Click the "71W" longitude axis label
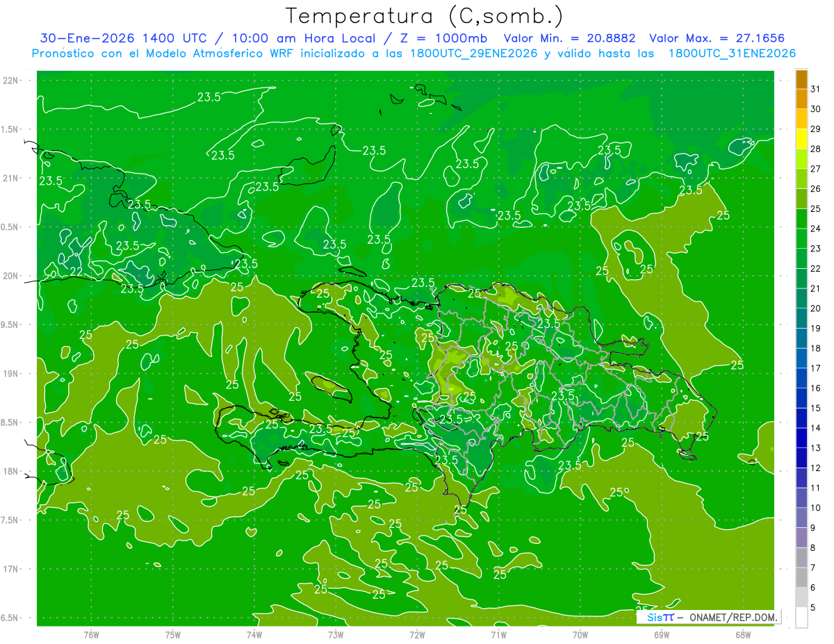The height and width of the screenshot is (644, 834). click(x=498, y=635)
